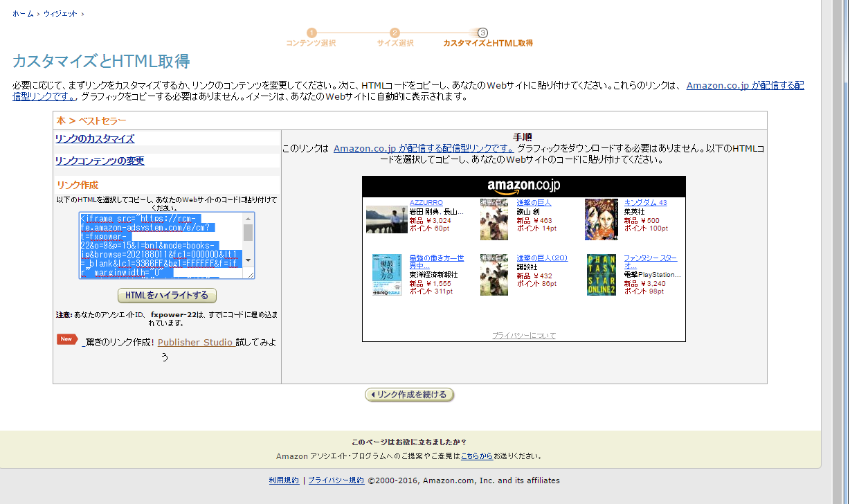Follow the こちらから feedback link
Viewport: 850px width, 504px height.
point(477,456)
